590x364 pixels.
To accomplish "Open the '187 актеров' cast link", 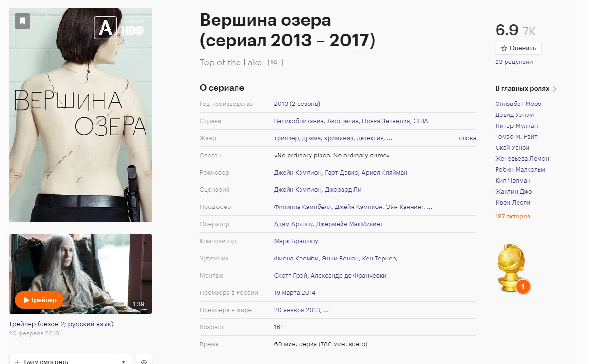I will (513, 217).
